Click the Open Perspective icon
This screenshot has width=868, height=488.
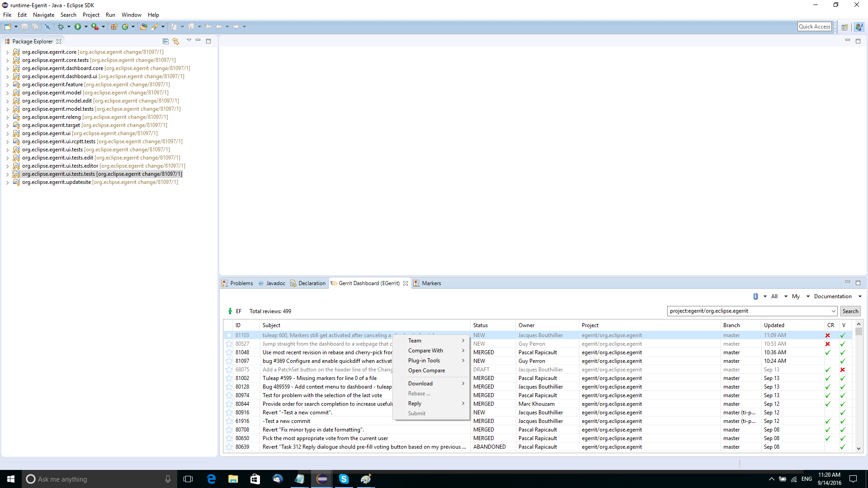[x=844, y=27]
